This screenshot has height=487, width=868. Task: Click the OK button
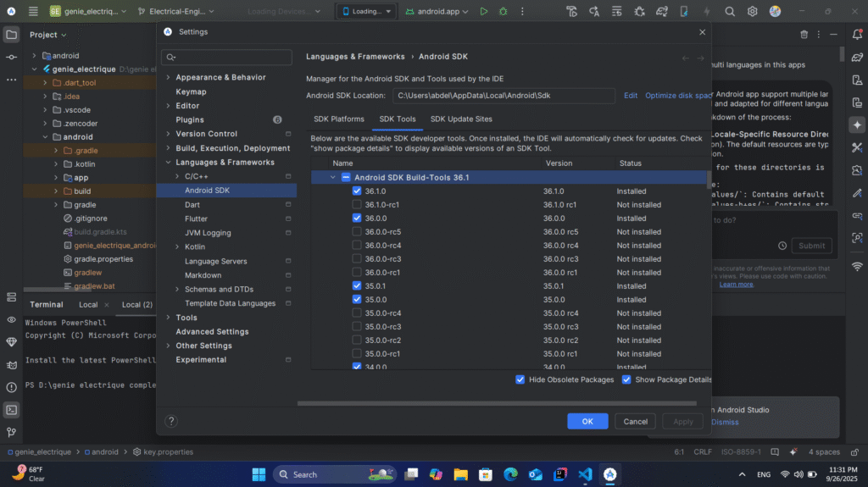(587, 421)
